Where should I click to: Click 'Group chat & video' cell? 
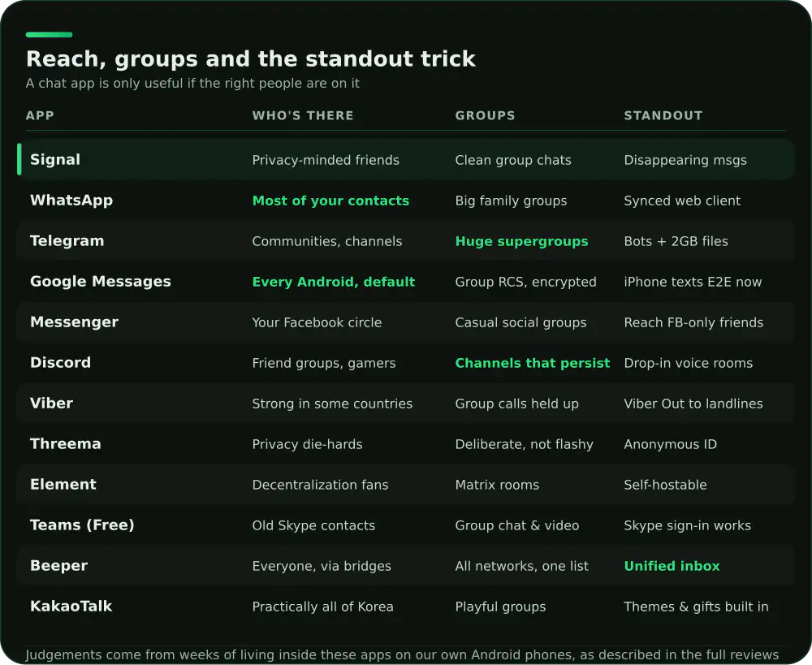(x=516, y=525)
